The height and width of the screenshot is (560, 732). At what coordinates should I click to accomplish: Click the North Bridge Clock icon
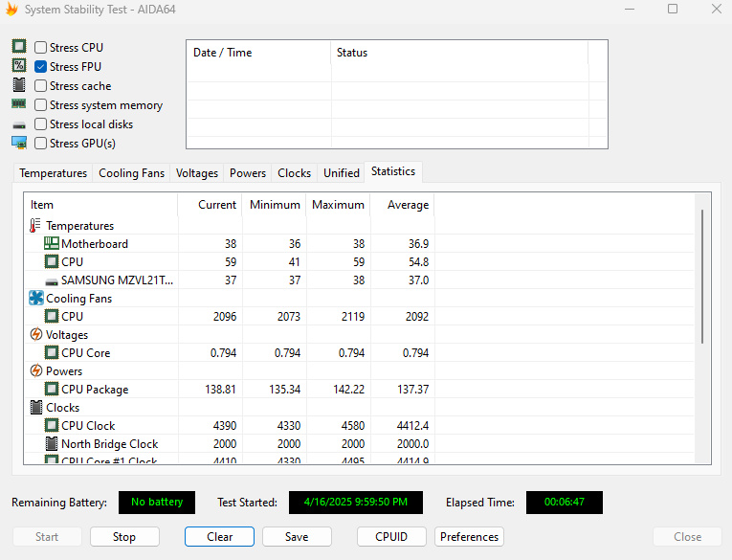52,444
